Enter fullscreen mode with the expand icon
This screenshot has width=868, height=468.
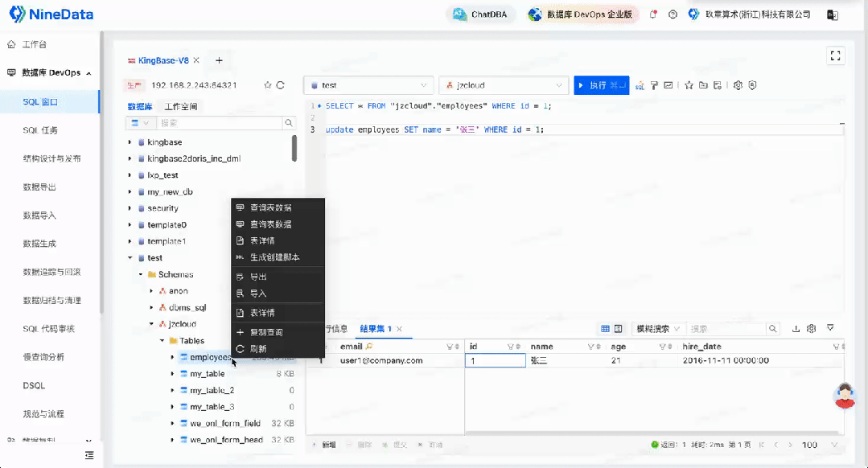(x=835, y=55)
